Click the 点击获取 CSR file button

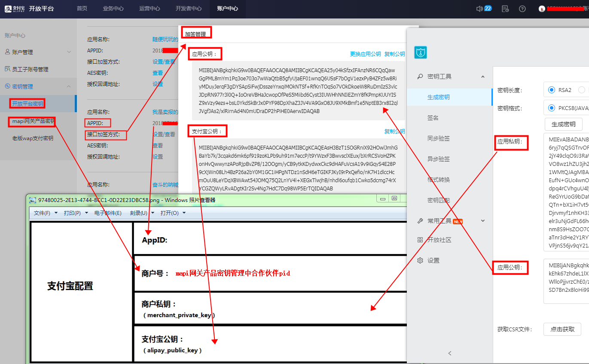pos(562,329)
